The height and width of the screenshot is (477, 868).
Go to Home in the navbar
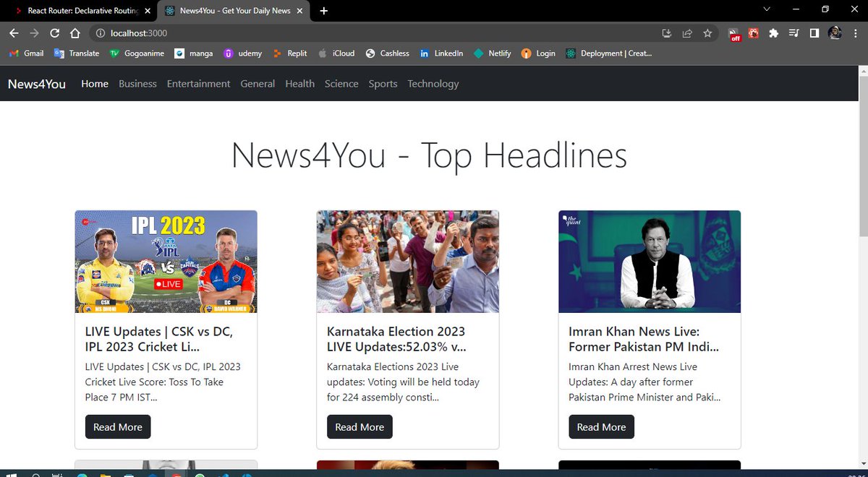pyautogui.click(x=95, y=84)
